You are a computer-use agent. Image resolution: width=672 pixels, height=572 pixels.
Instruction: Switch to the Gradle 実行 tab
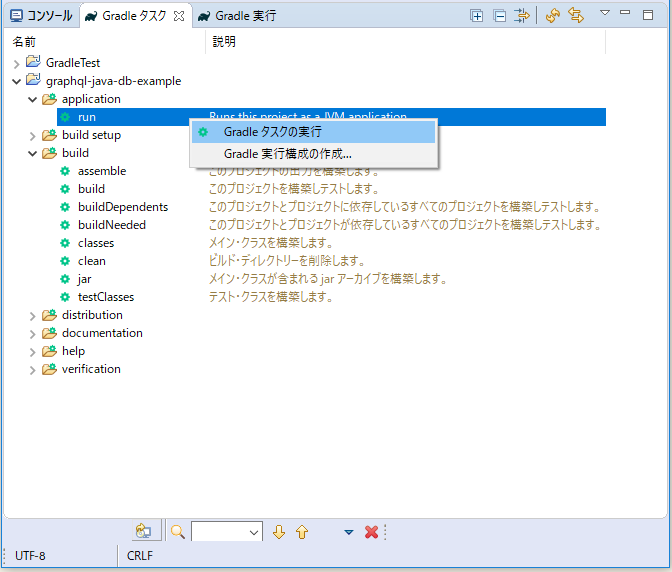click(x=237, y=16)
